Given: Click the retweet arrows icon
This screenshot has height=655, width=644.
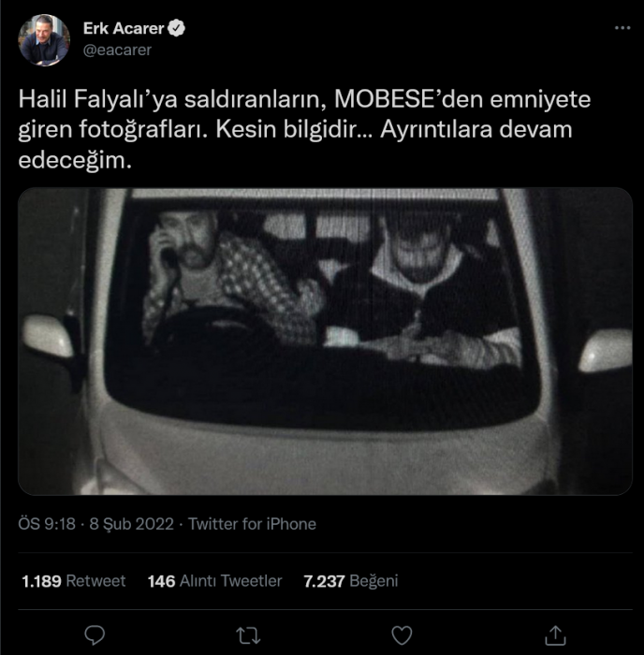Looking at the screenshot, I should coord(248,635).
